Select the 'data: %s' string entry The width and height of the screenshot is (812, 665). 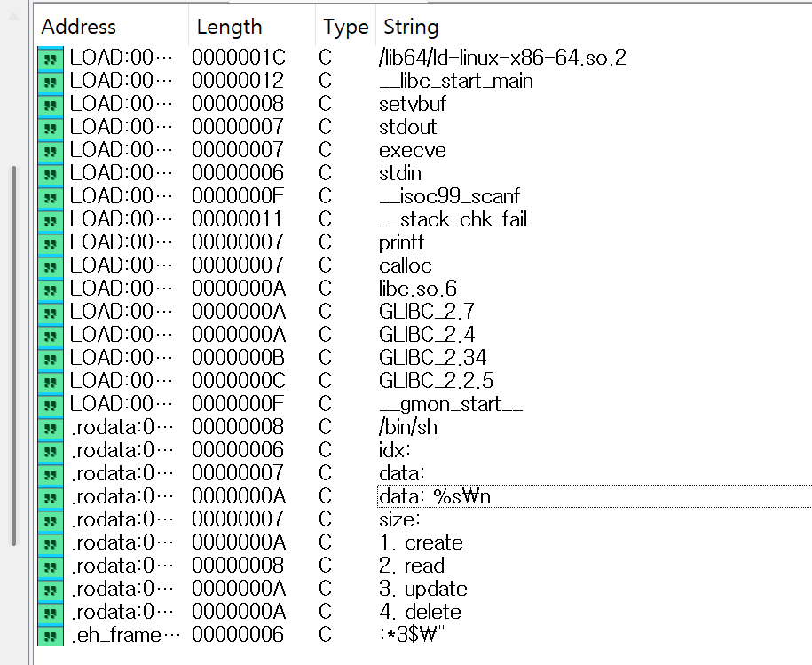pyautogui.click(x=434, y=496)
